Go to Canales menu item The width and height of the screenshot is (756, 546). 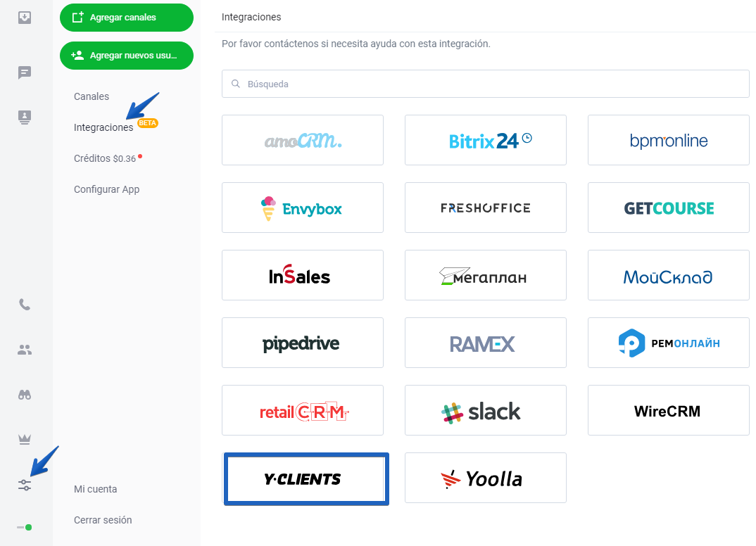click(92, 96)
